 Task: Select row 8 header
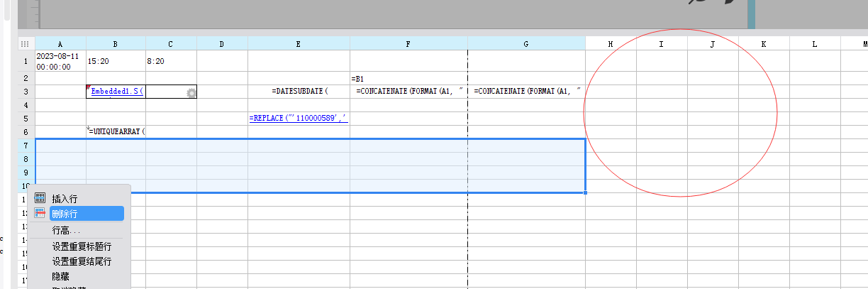pos(26,159)
